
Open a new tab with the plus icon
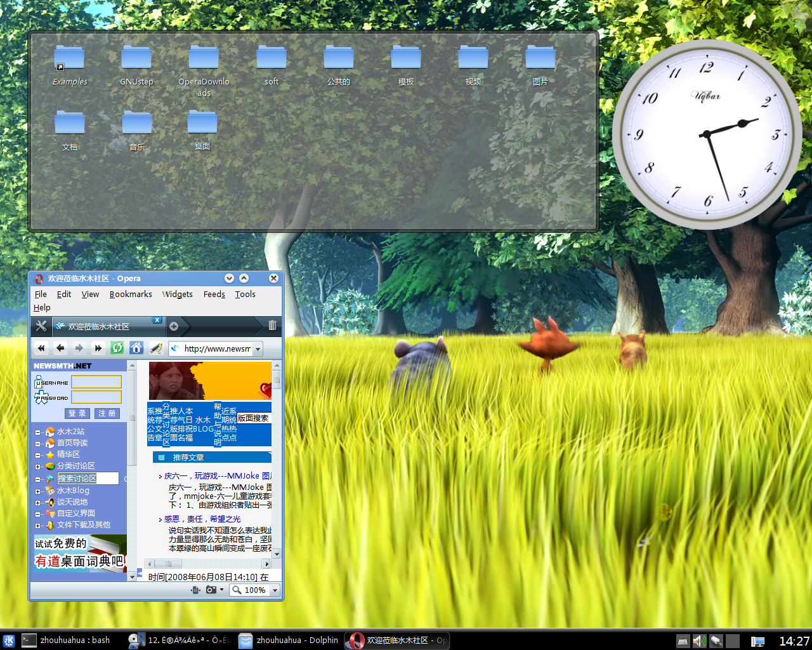[174, 326]
